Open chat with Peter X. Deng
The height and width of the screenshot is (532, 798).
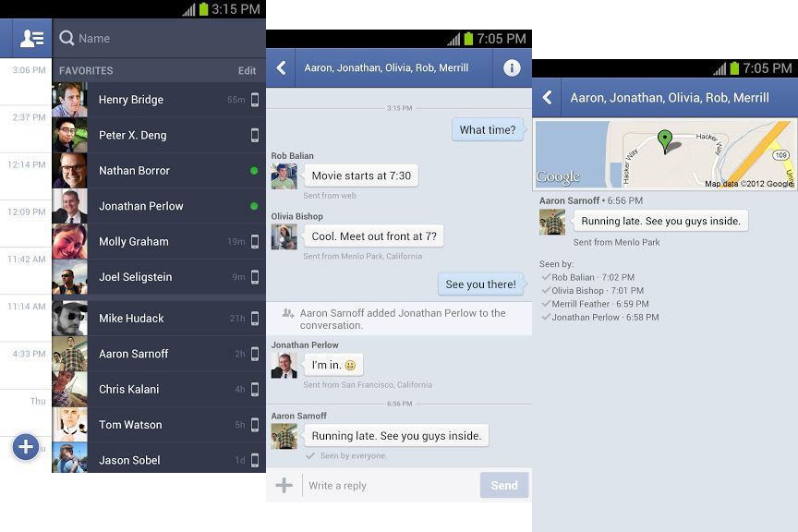(159, 136)
